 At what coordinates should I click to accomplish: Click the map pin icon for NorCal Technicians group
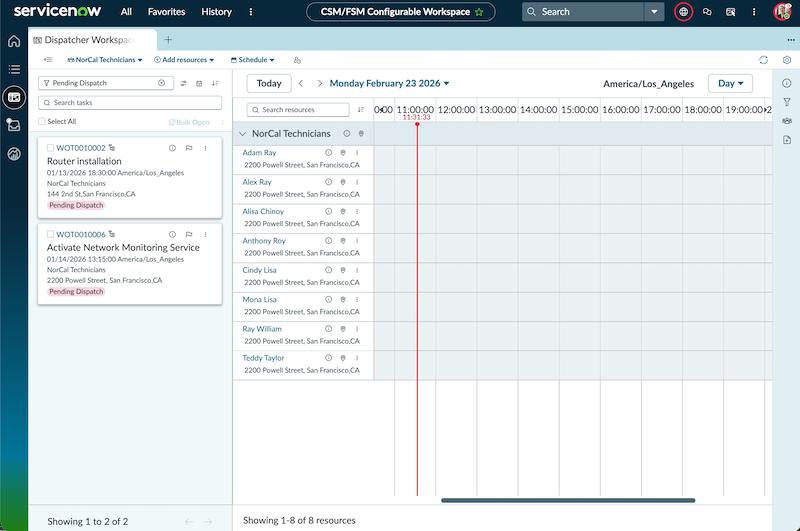click(361, 134)
